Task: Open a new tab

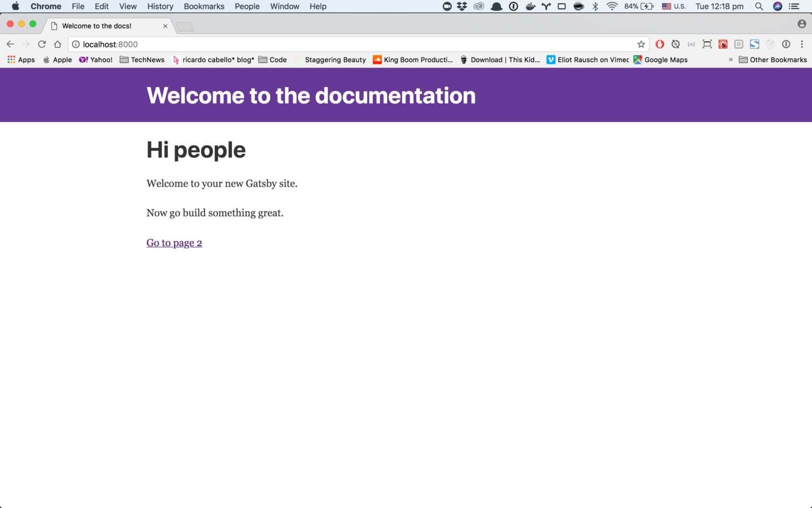Action: [185, 26]
